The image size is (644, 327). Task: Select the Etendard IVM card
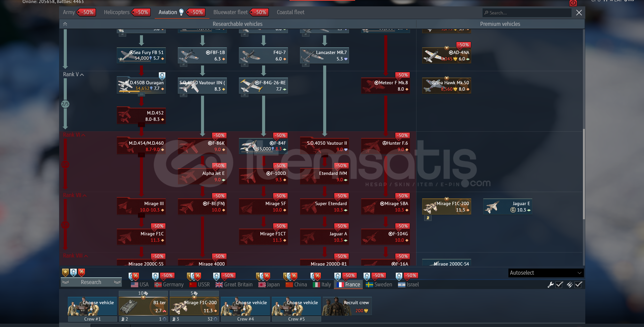[x=325, y=176]
